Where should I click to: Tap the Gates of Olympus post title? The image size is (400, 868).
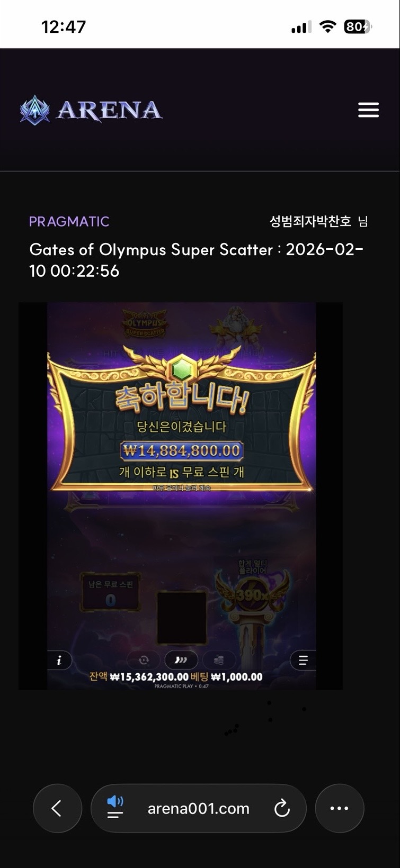(196, 260)
